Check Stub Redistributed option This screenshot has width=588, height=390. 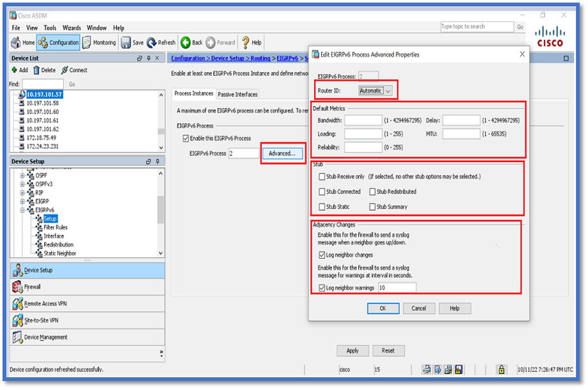(372, 191)
